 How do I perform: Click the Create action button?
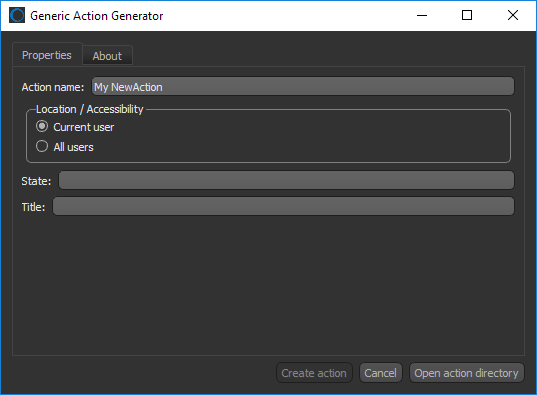(x=314, y=373)
